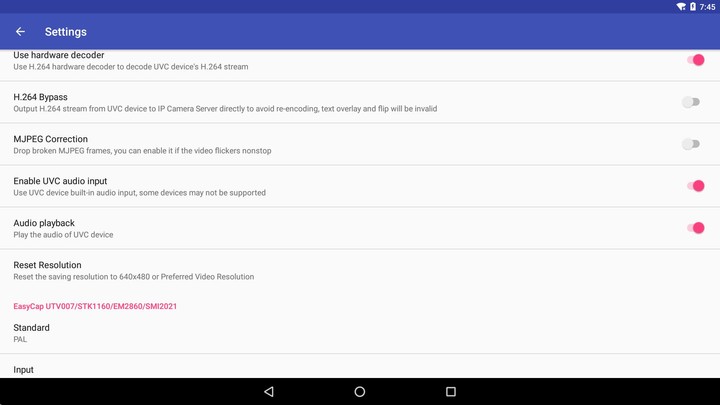Tap the clock showing 7:45
Screen dimensions: 720x405
708,7
